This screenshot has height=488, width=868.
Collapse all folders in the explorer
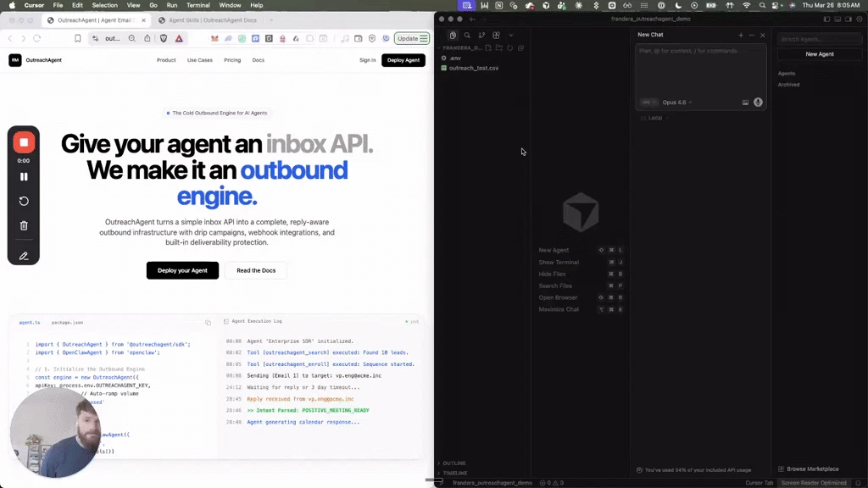(x=521, y=48)
